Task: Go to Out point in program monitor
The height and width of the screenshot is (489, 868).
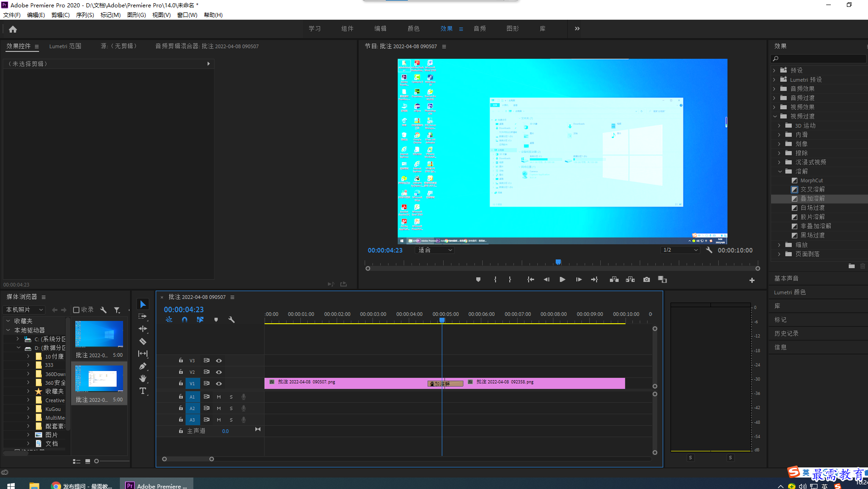Action: [594, 280]
